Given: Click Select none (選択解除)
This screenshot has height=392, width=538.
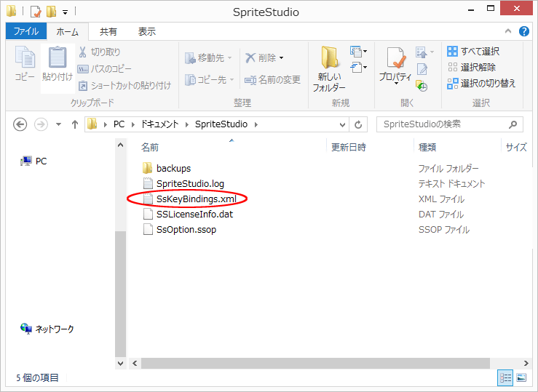Looking at the screenshot, I should [x=472, y=67].
